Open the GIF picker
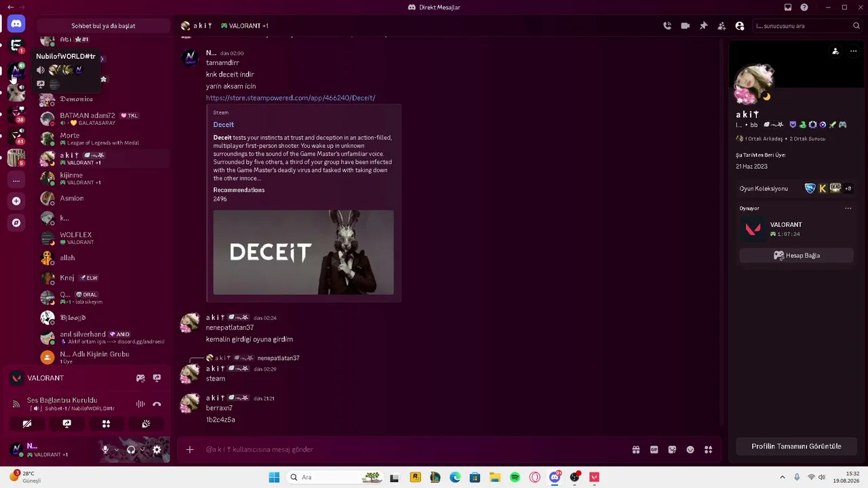868x488 pixels. (x=654, y=449)
